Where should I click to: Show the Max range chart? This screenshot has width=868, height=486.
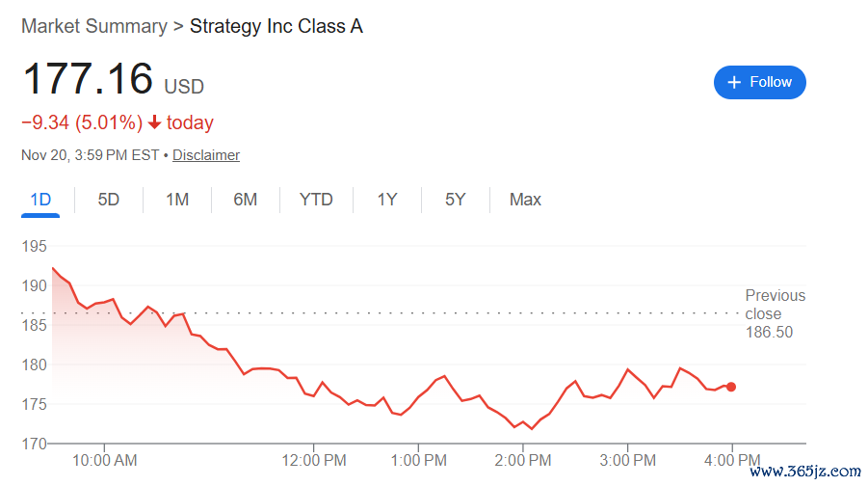pyautogui.click(x=525, y=200)
